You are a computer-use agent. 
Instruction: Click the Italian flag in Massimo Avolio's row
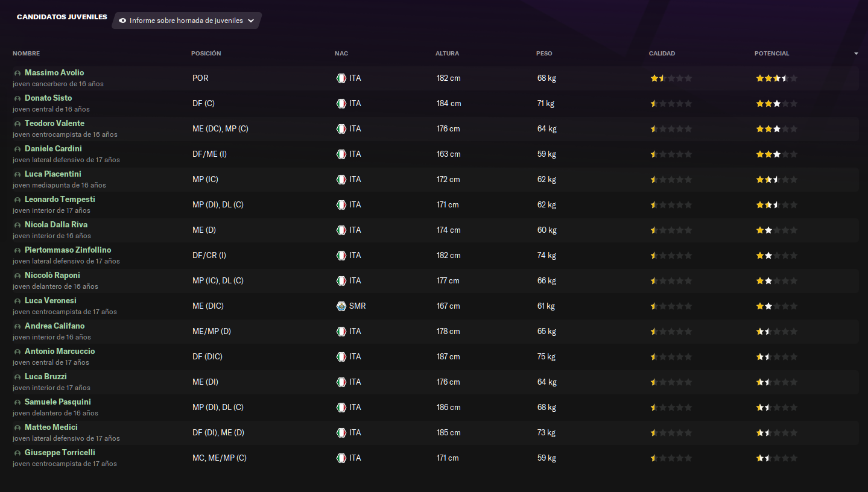pyautogui.click(x=341, y=78)
